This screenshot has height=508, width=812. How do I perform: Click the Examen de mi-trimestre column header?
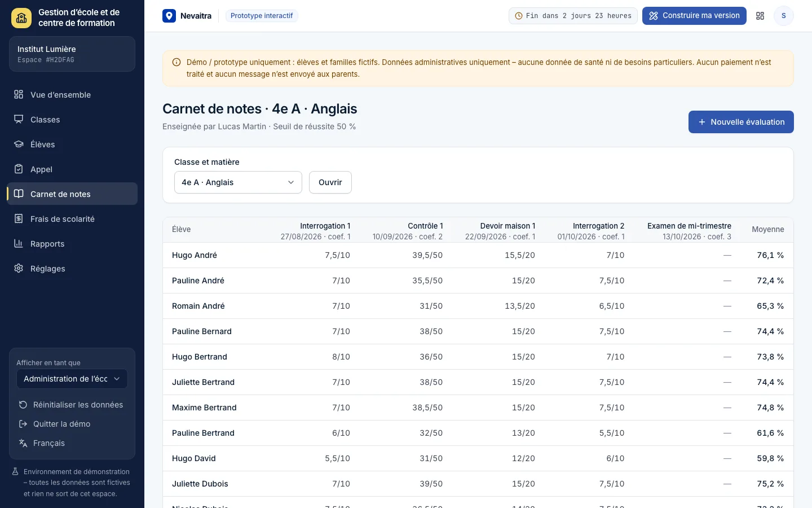689,231
